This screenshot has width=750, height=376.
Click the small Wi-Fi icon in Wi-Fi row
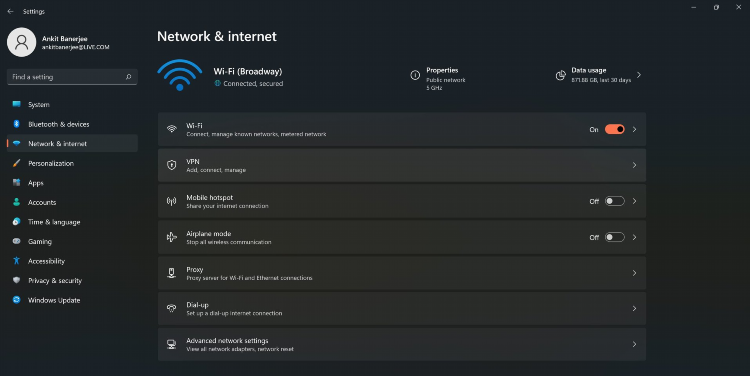pos(171,129)
